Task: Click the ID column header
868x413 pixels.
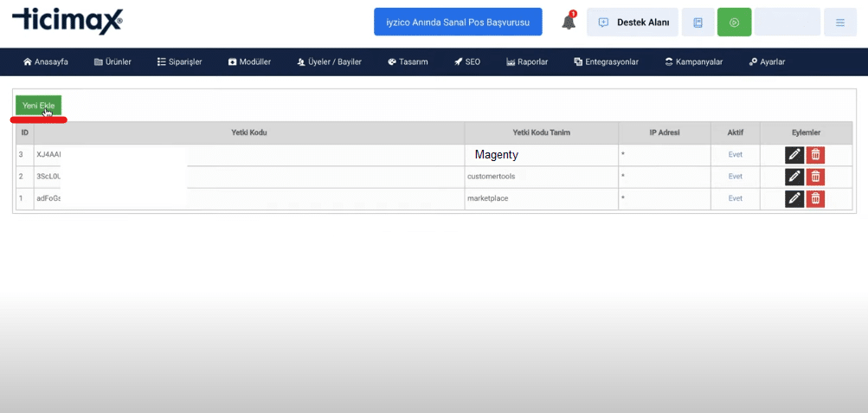Action: [25, 132]
